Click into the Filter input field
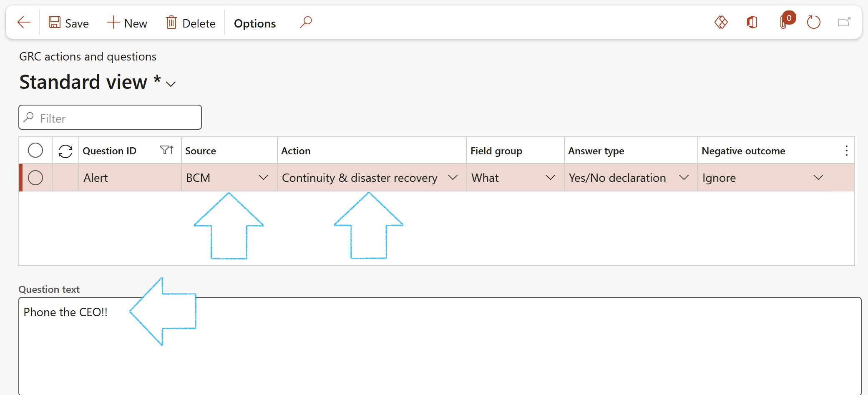Image resolution: width=868 pixels, height=395 pixels. [117, 118]
